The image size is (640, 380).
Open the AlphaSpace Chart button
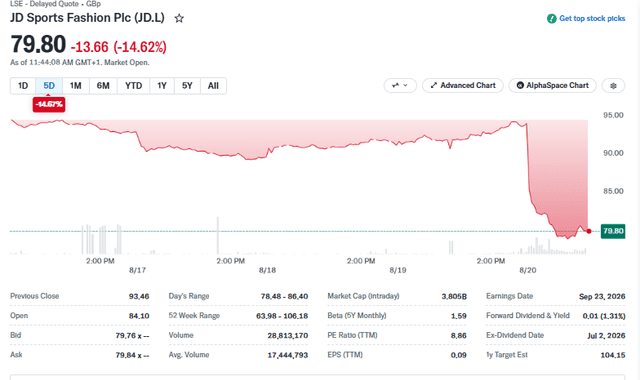click(x=552, y=86)
